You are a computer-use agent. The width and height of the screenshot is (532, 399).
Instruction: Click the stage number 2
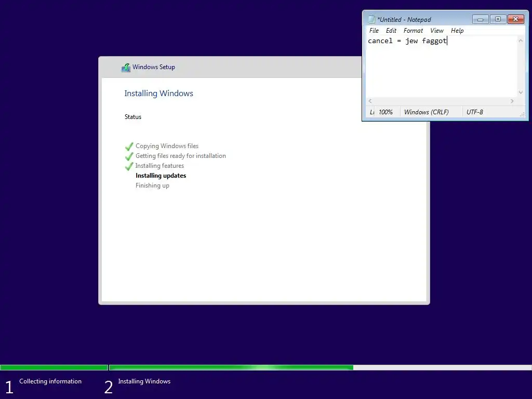click(109, 387)
